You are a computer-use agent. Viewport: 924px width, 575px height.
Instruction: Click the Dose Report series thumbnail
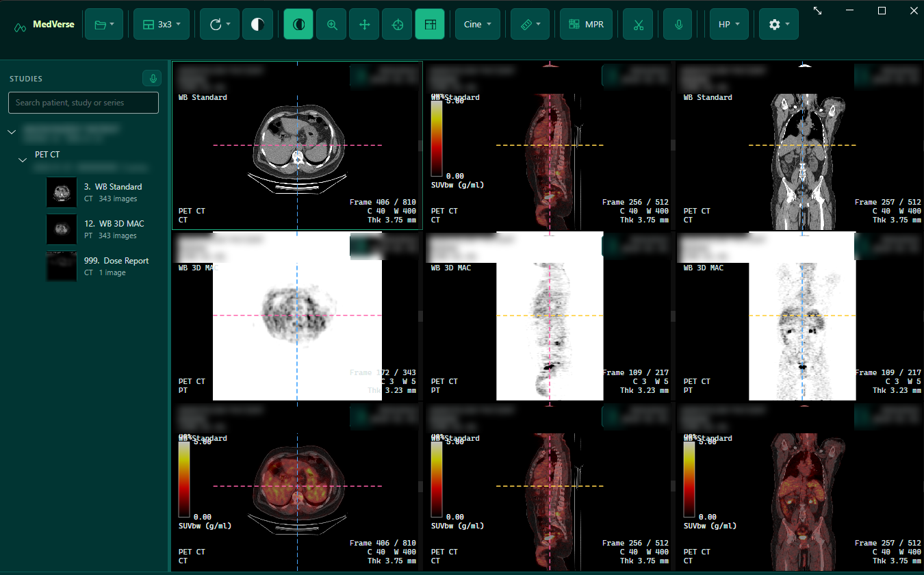point(62,266)
